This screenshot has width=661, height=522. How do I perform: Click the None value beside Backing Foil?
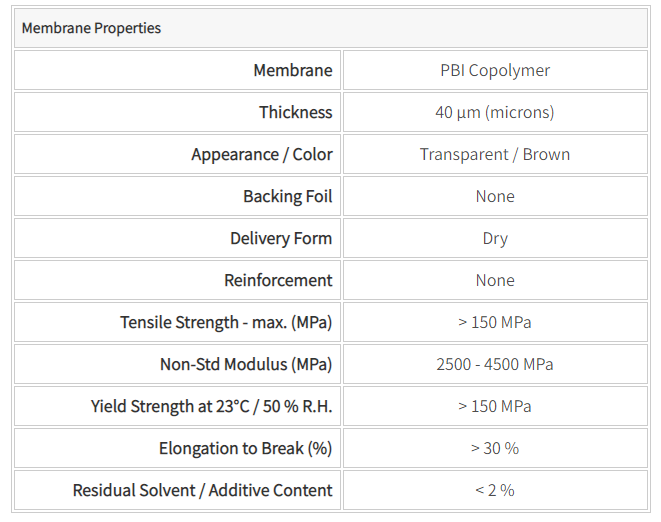point(494,196)
